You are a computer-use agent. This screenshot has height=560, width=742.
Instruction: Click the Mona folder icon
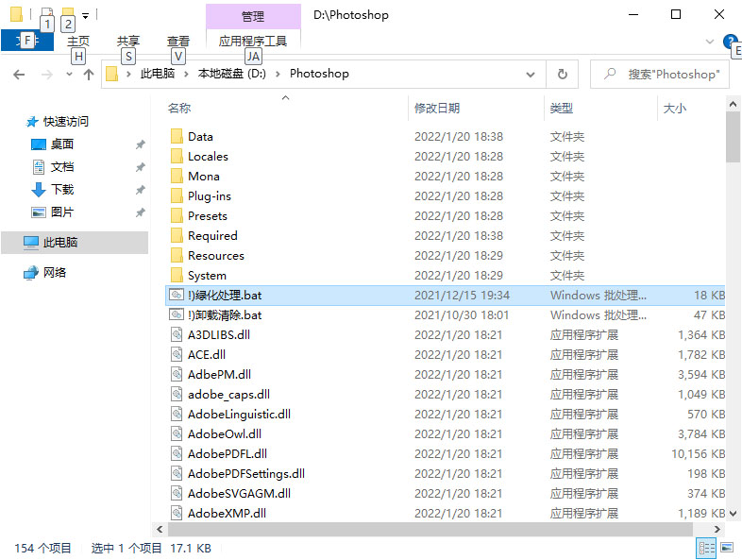click(177, 177)
